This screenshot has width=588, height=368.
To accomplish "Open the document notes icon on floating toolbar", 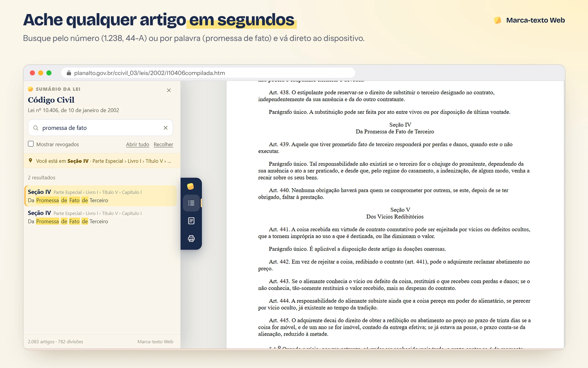I will pos(191,221).
